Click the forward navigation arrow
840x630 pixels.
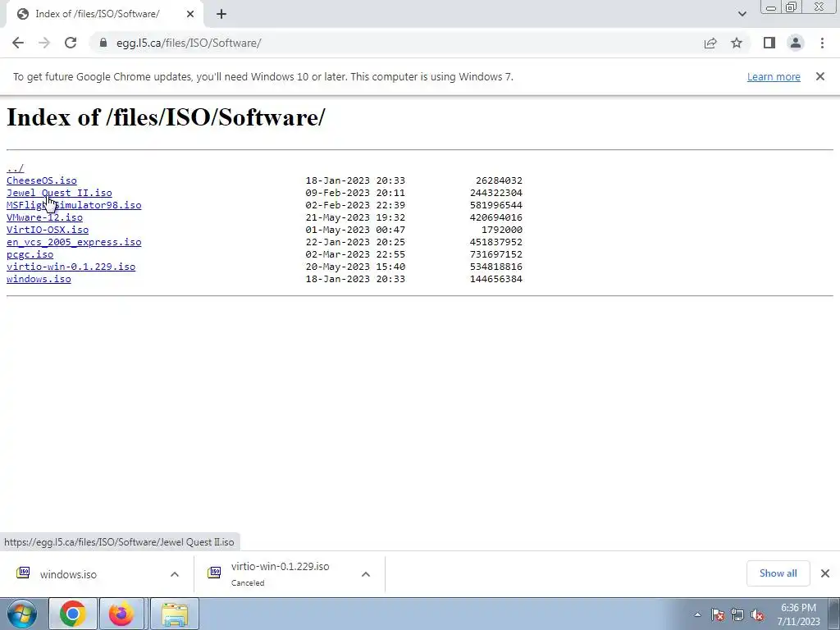[x=44, y=43]
